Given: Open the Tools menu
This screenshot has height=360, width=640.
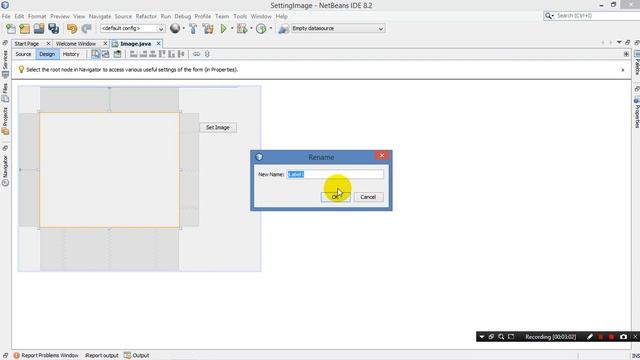Looking at the screenshot, I should (x=240, y=16).
